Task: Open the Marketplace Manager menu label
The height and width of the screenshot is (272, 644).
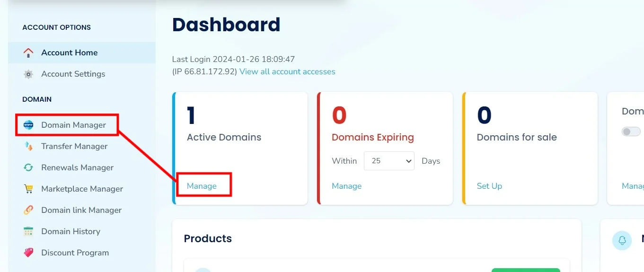Action: tap(82, 189)
